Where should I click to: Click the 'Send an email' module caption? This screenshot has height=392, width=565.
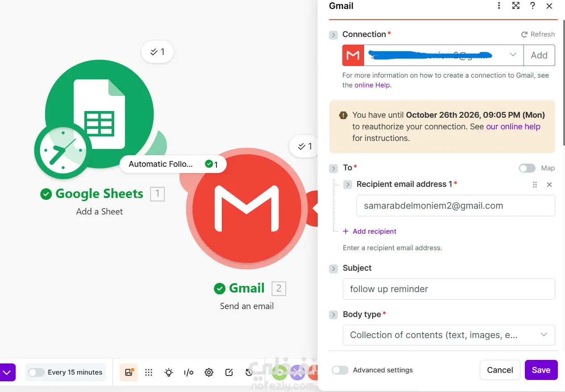point(247,306)
